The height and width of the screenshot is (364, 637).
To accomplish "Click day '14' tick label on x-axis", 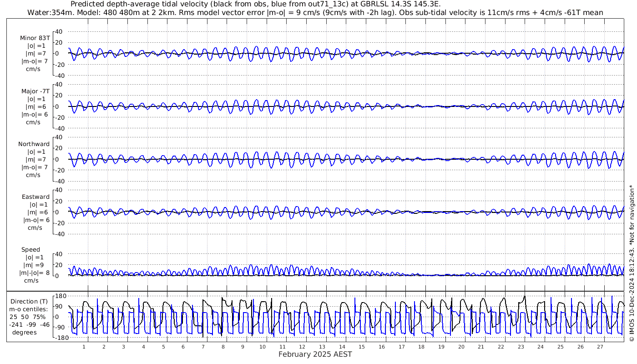I will point(342,347).
